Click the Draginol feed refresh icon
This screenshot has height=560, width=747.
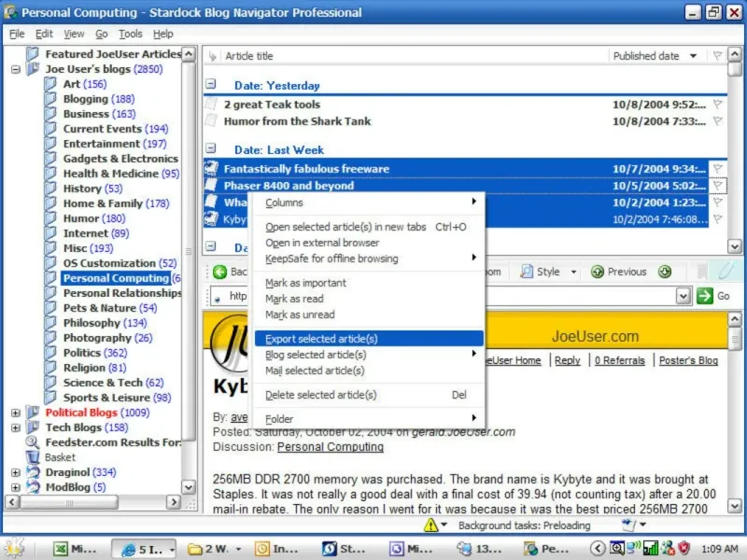(33, 472)
